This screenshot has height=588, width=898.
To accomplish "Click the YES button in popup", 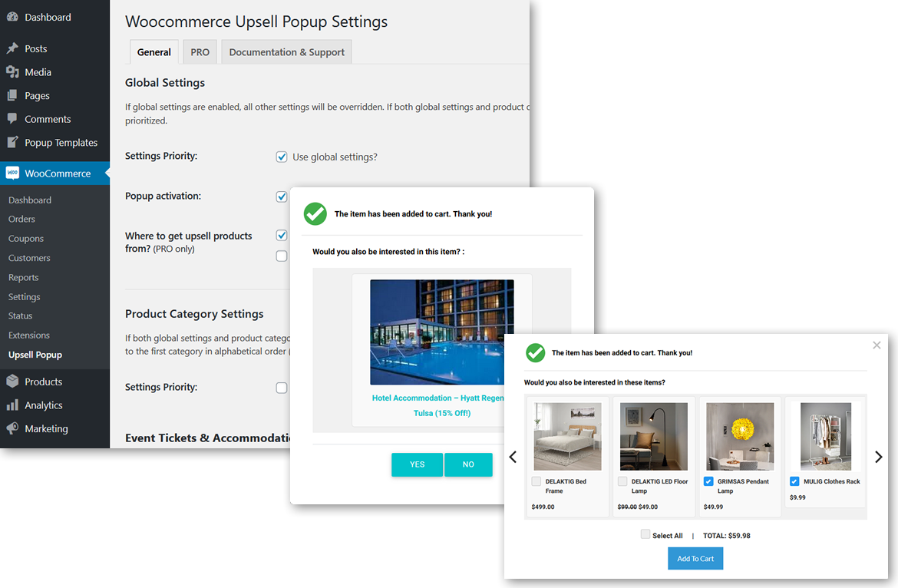I will coord(417,464).
